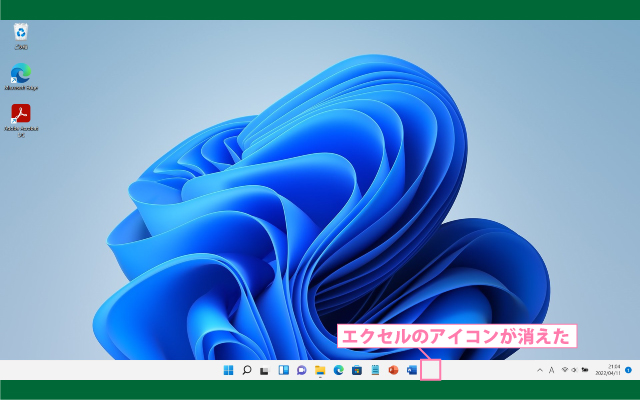The height and width of the screenshot is (400, 640).
Task: Click the IME input mode indicator A
Action: pyautogui.click(x=551, y=370)
